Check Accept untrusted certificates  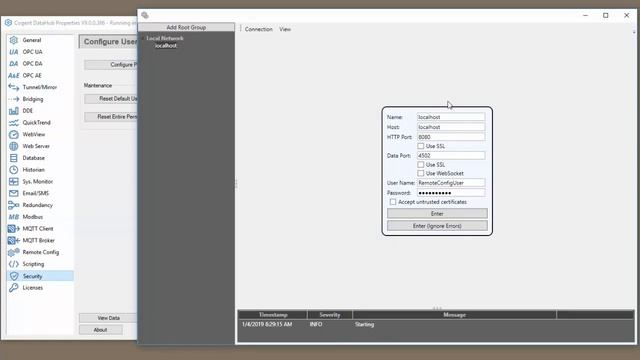click(393, 202)
